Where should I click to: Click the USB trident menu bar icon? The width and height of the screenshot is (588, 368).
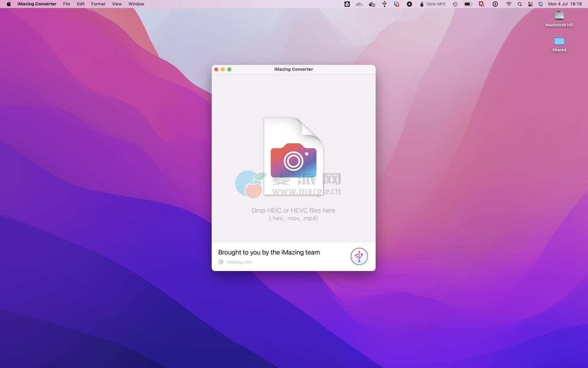pos(385,4)
